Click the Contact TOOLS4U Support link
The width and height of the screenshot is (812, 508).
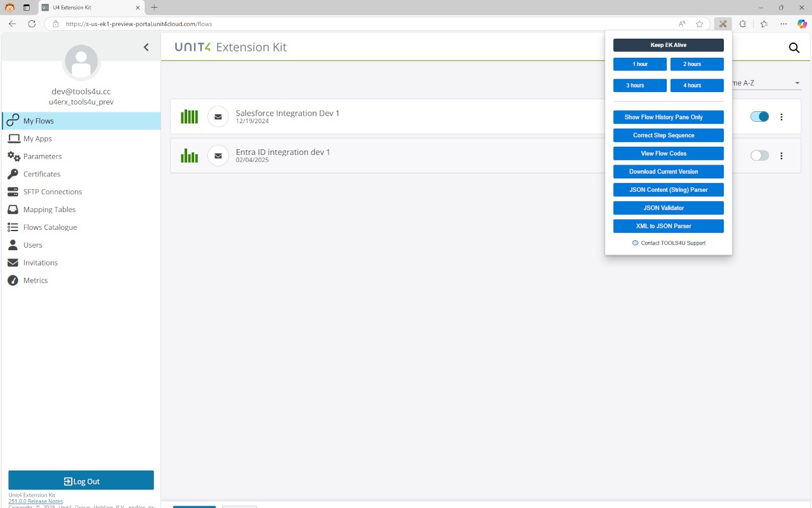pos(669,243)
